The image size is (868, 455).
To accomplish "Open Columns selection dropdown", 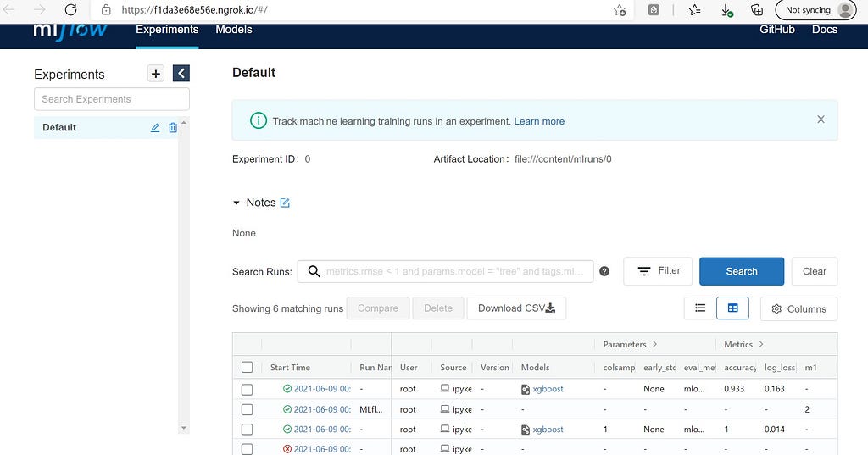I will point(798,309).
